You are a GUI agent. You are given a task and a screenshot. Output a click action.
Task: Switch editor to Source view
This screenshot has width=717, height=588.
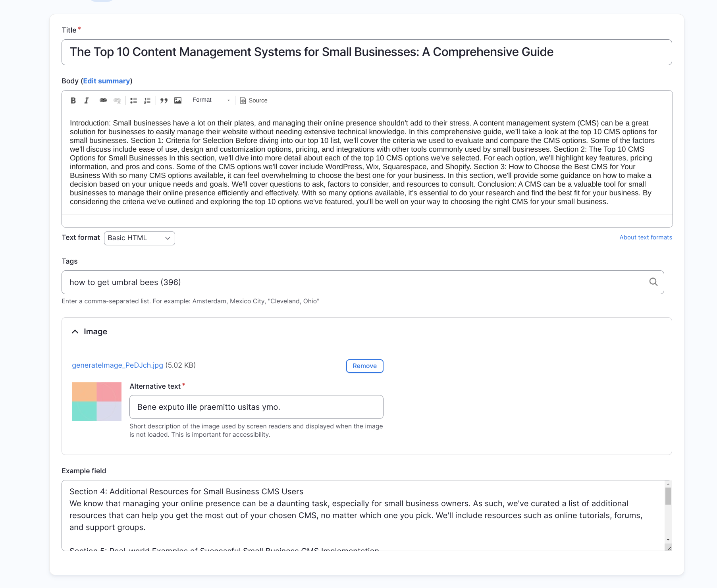click(x=254, y=100)
